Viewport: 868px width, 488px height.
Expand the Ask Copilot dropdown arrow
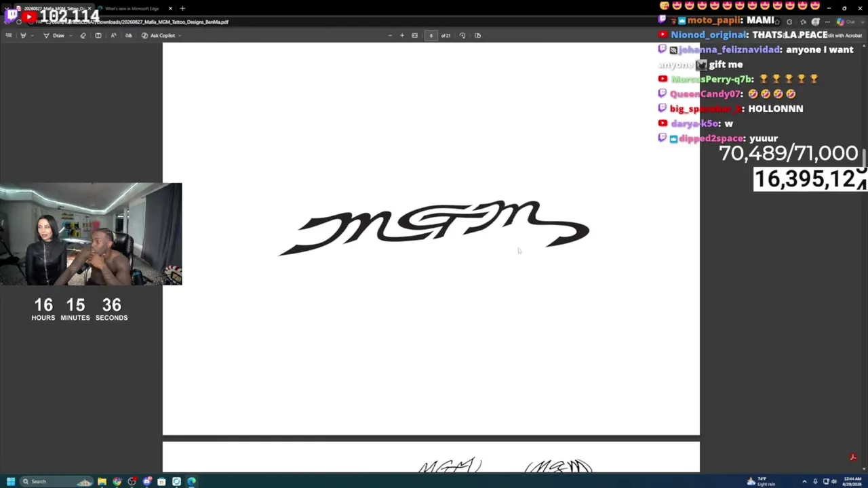click(x=180, y=35)
